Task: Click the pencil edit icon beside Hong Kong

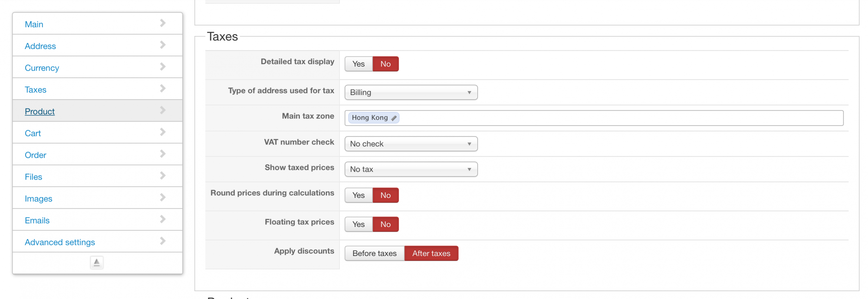Action: 394,118
